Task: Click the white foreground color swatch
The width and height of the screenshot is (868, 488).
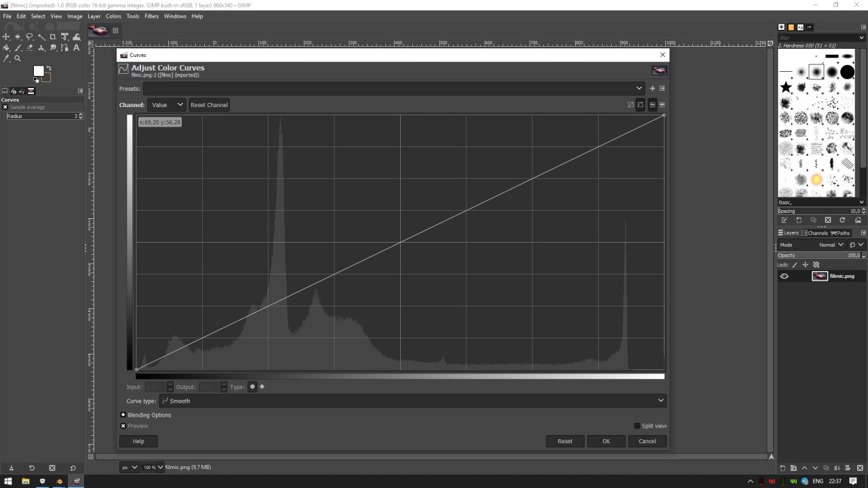Action: (x=39, y=70)
